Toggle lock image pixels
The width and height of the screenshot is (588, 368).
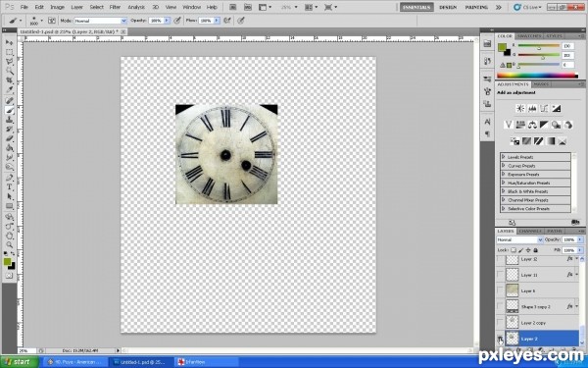pos(521,250)
